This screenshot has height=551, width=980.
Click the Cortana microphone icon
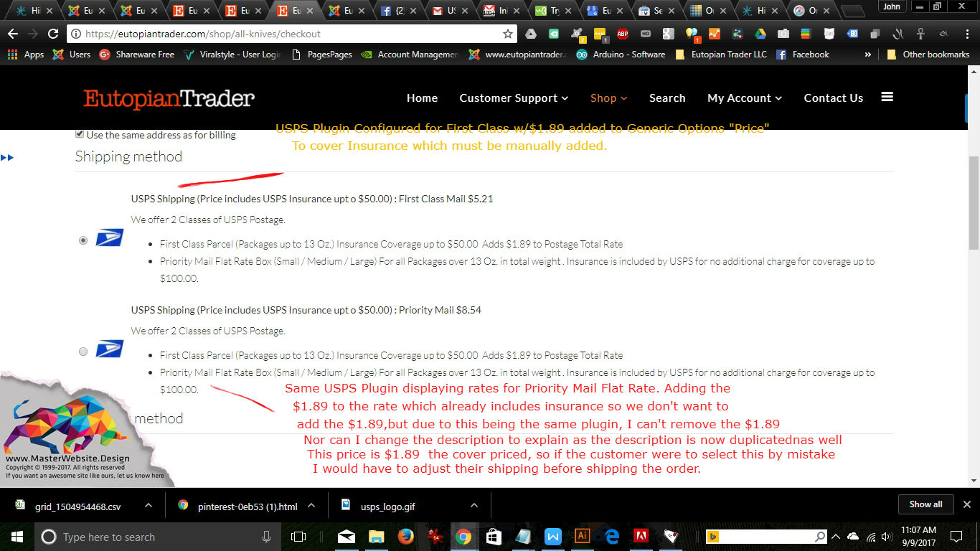coord(266,537)
